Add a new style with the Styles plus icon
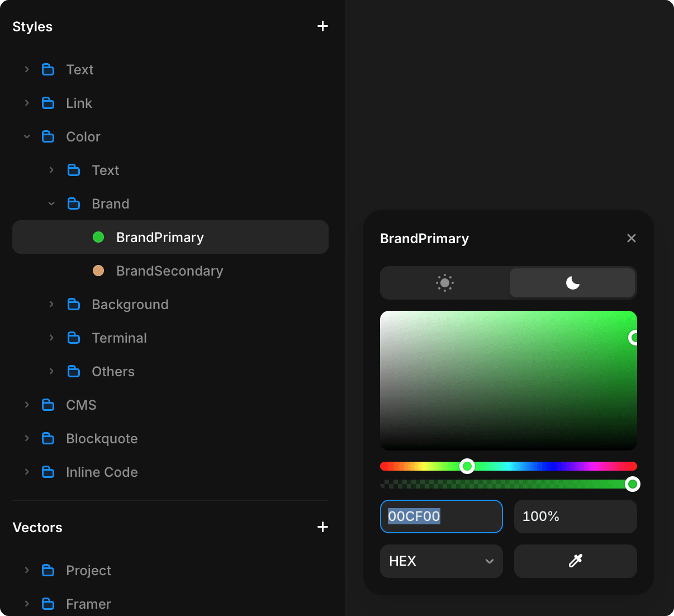 pos(322,26)
